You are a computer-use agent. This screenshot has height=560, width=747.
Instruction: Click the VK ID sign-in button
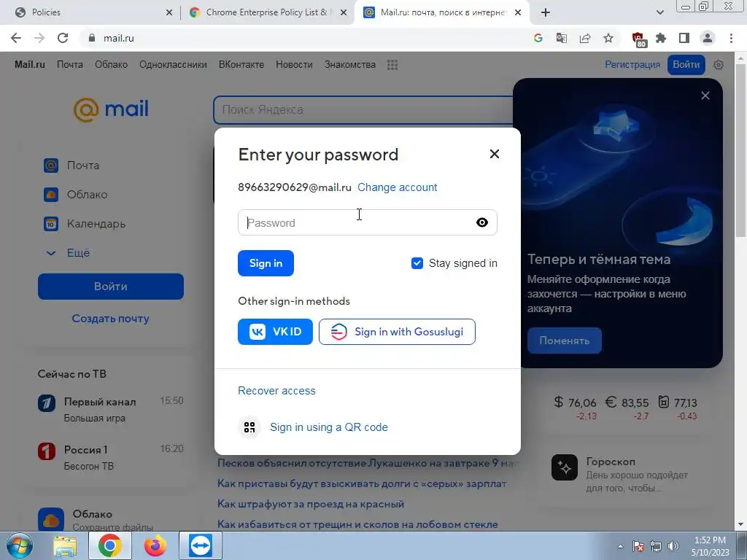(x=275, y=332)
